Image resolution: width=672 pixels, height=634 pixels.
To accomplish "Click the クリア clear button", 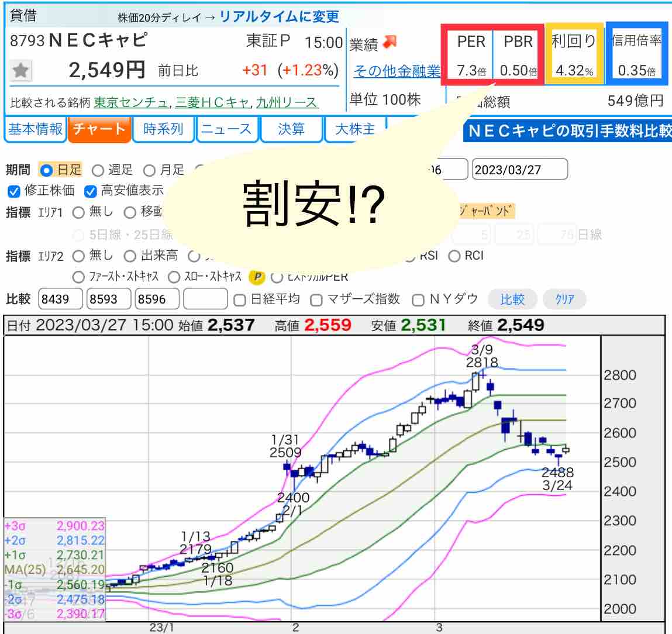I will pos(564,299).
